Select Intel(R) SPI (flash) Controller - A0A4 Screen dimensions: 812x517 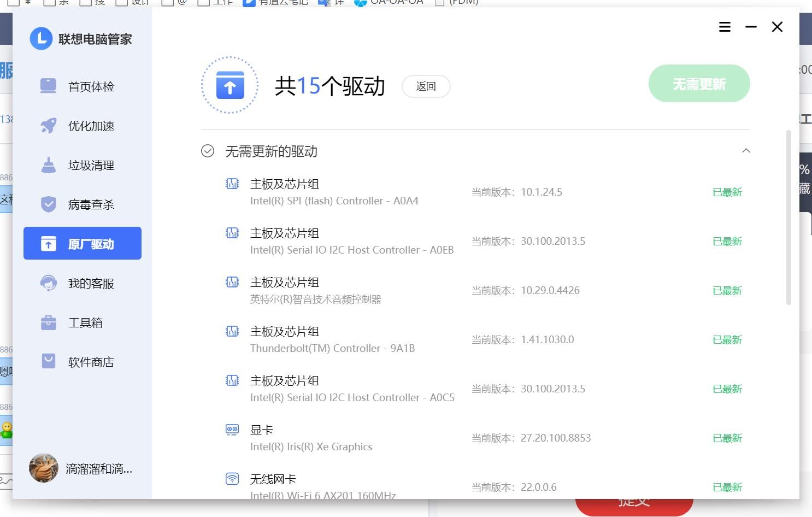(x=334, y=201)
